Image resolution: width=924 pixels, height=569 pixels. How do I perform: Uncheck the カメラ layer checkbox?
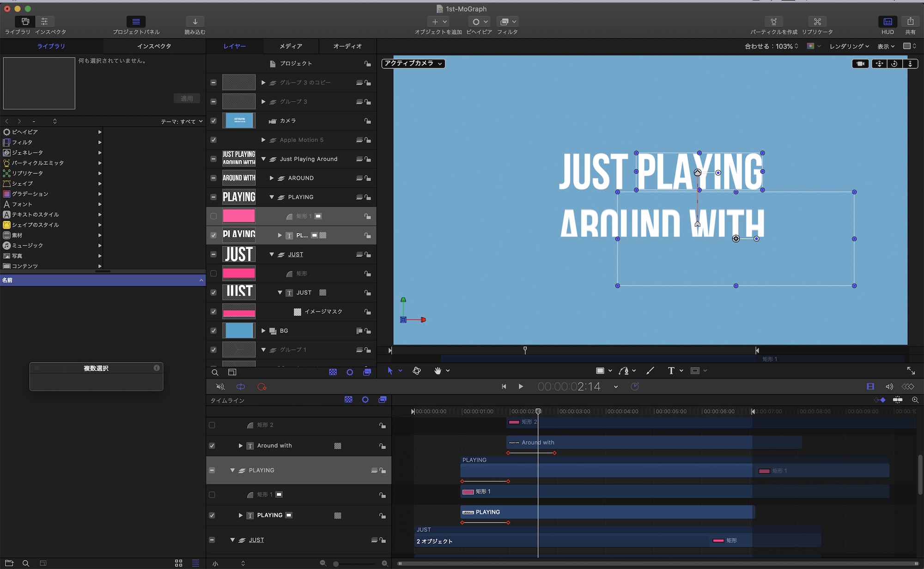213,121
